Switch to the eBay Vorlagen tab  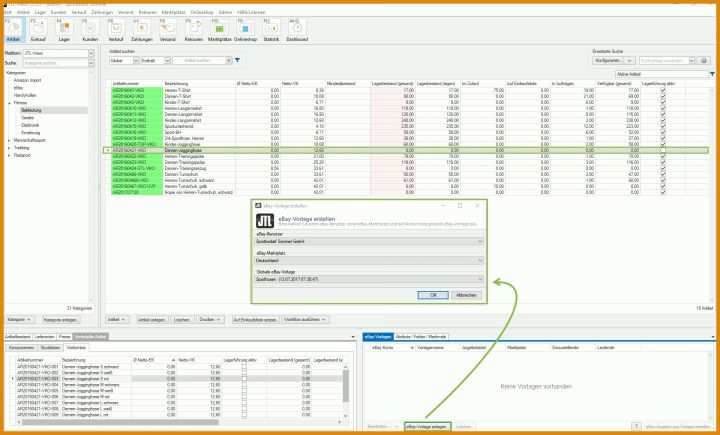click(x=378, y=337)
